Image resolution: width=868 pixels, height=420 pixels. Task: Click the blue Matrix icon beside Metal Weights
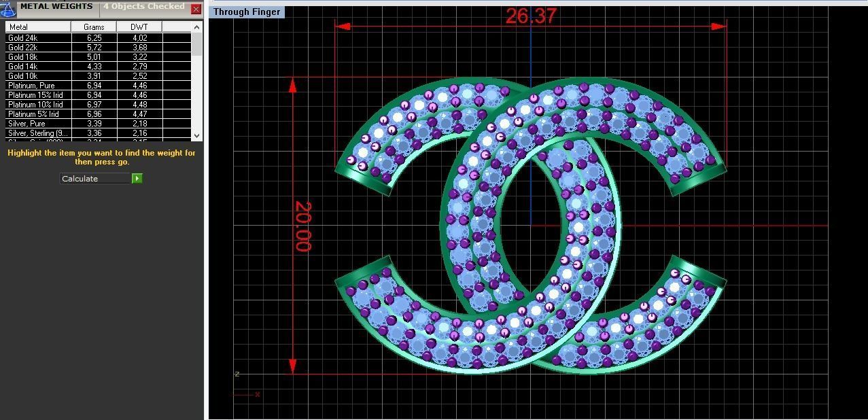[8, 10]
